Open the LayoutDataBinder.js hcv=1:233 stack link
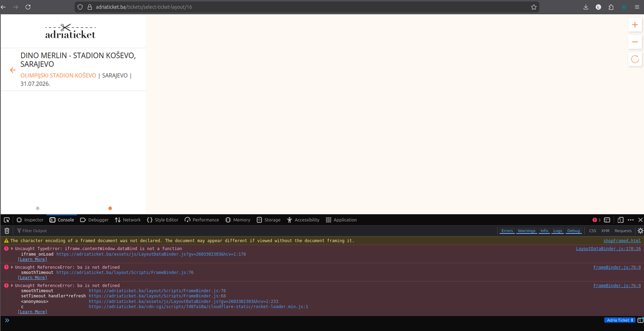644x331 pixels. click(x=184, y=301)
